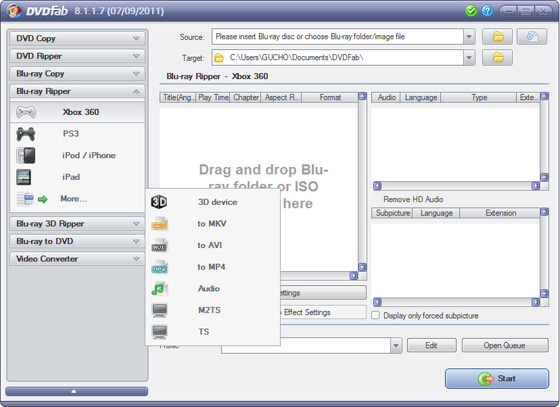560x407 pixels.
Task: Click the audio list horizontal scrollbar left arrow
Action: [377, 186]
